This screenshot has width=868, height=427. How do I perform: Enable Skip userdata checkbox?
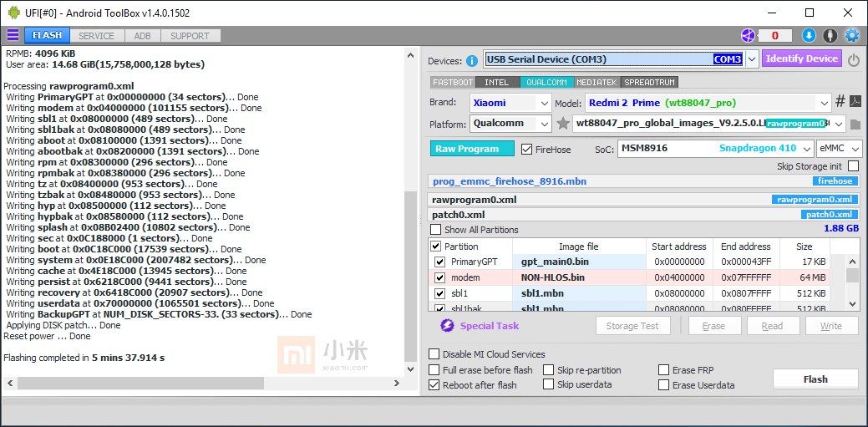(548, 384)
